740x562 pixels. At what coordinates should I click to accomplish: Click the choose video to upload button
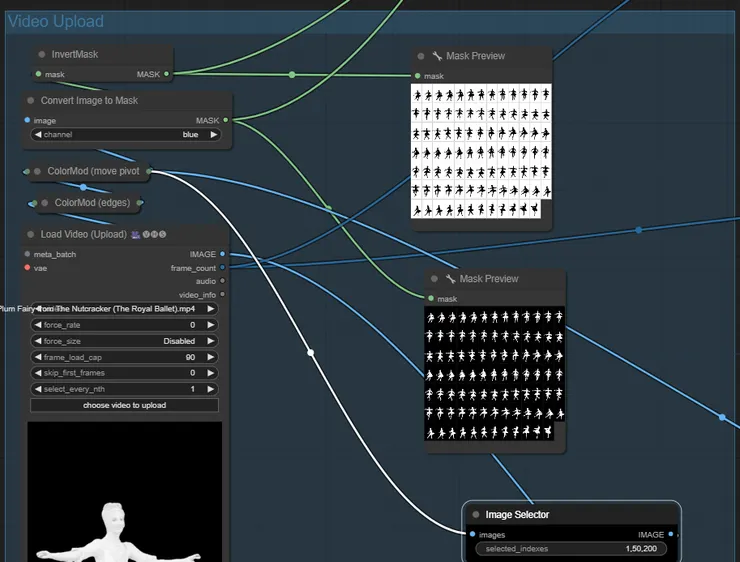(x=124, y=405)
